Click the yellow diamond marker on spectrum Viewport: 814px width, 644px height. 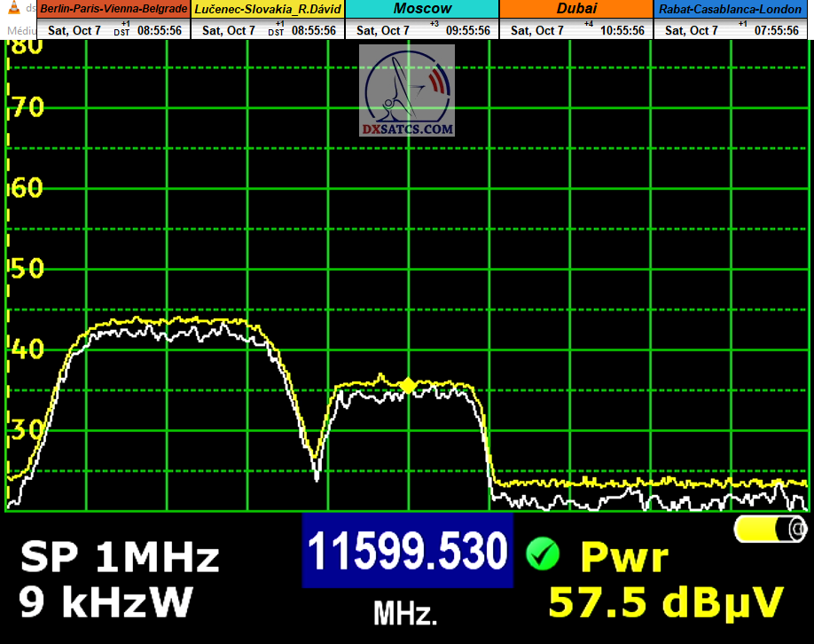(408, 385)
